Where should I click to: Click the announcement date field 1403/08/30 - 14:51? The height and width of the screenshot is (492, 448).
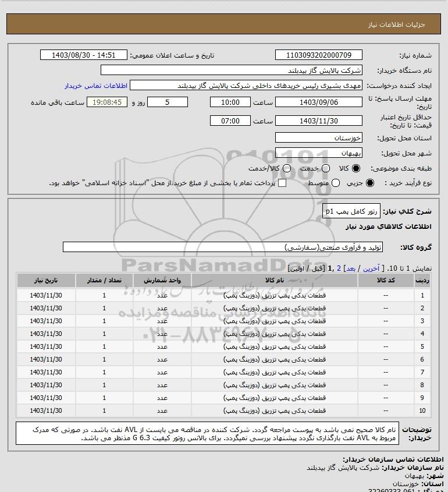[x=84, y=55]
